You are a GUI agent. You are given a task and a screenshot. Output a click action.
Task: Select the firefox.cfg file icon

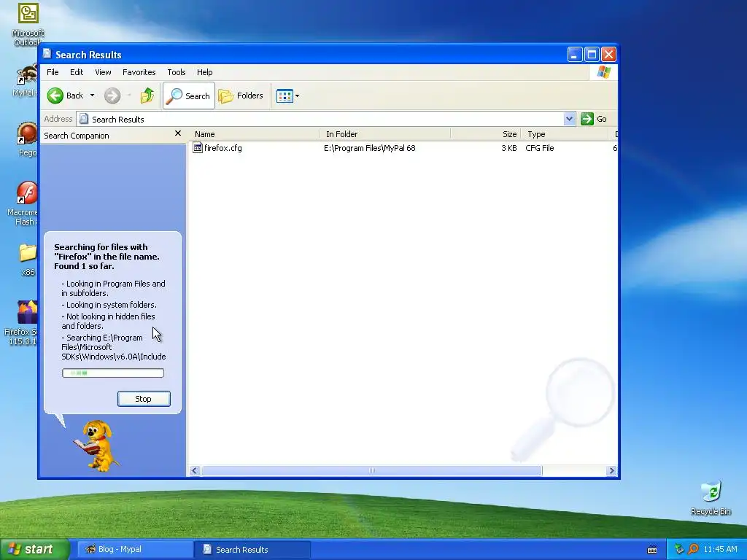(198, 148)
